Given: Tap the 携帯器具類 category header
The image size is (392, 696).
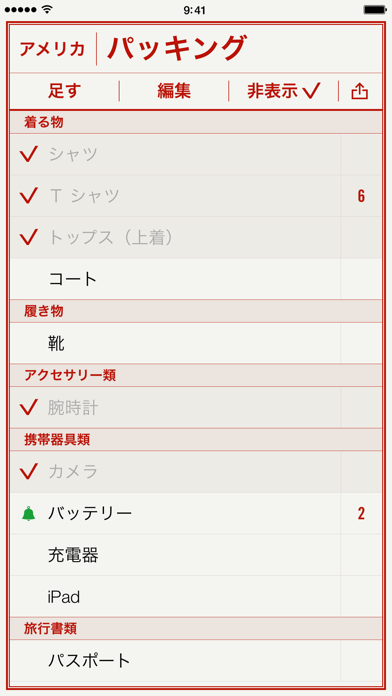Looking at the screenshot, I should coord(196,440).
